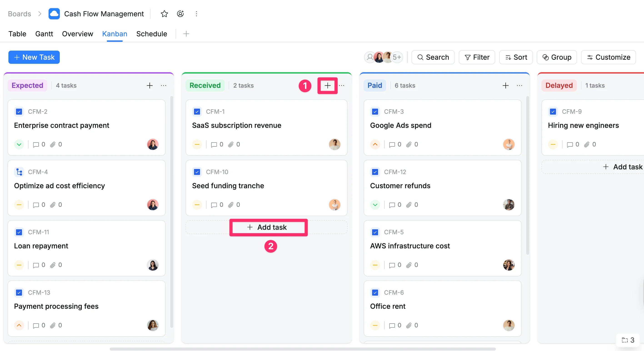This screenshot has height=351, width=644.
Task: Click comment icon on SaaS subscription revenue card
Action: (214, 144)
